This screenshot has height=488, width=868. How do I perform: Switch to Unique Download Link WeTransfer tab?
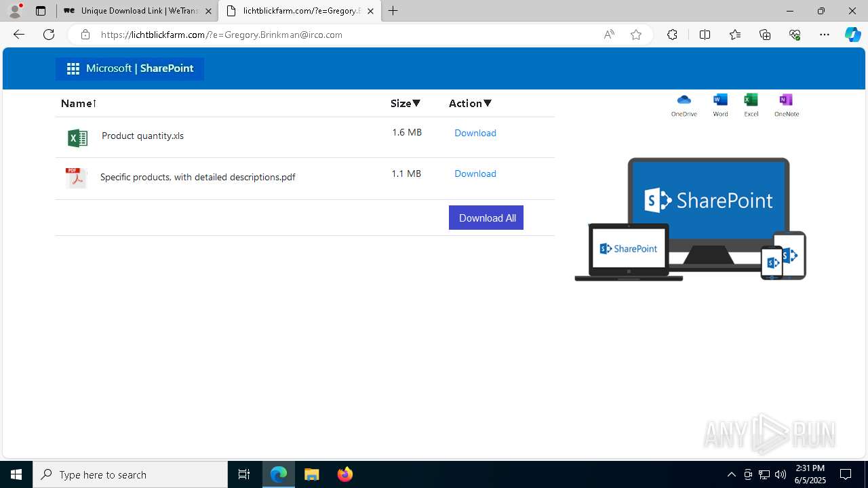click(138, 11)
